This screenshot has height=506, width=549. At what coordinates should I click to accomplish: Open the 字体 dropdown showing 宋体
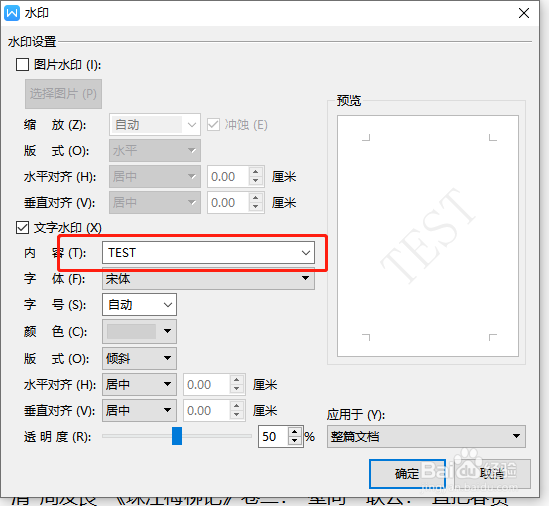(208, 278)
